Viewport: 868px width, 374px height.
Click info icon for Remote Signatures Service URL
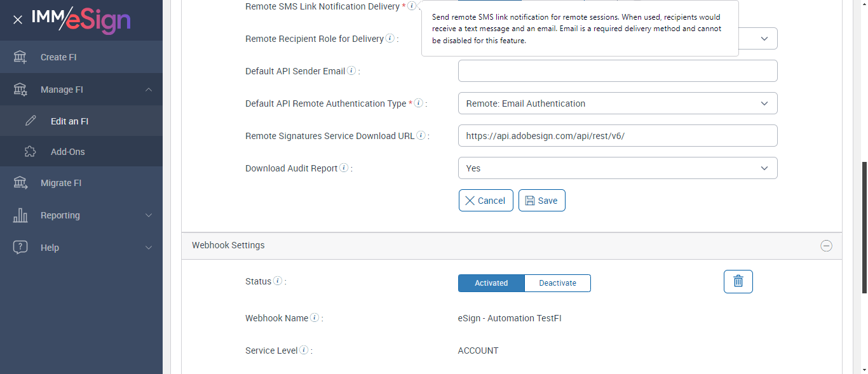pos(421,136)
